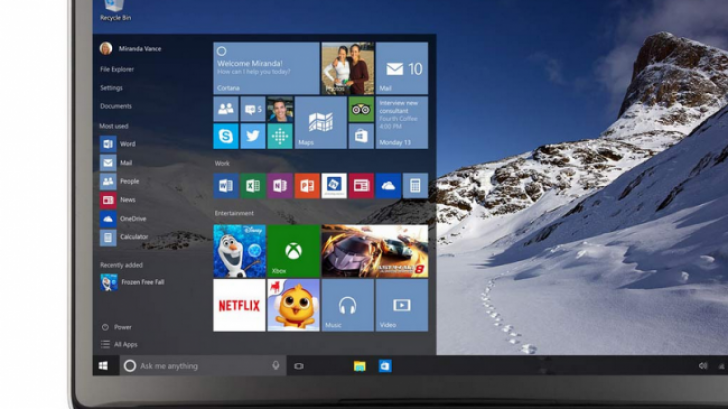728x409 pixels.
Task: Open the white tile in Work group
Action: click(x=334, y=186)
